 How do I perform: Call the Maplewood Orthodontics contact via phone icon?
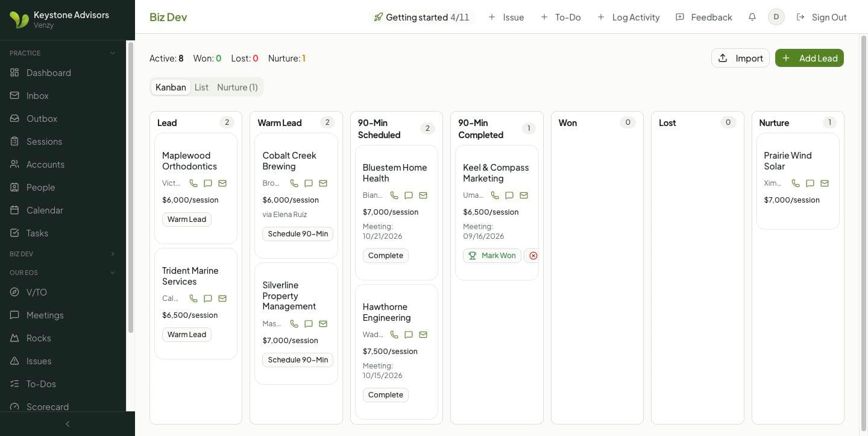[193, 183]
